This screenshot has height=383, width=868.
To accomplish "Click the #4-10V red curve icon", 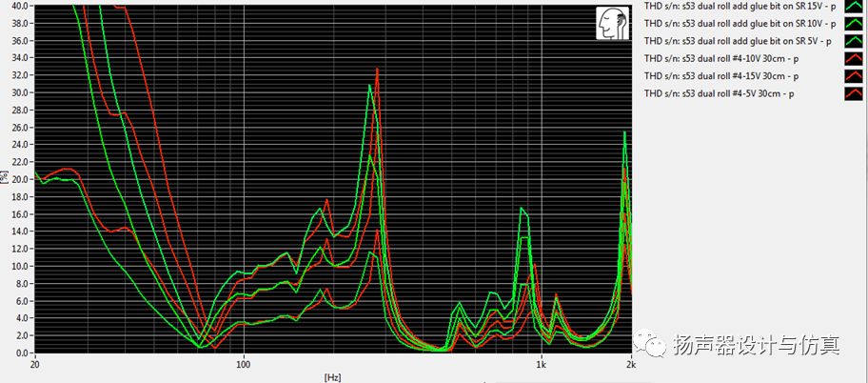I will tap(853, 58).
